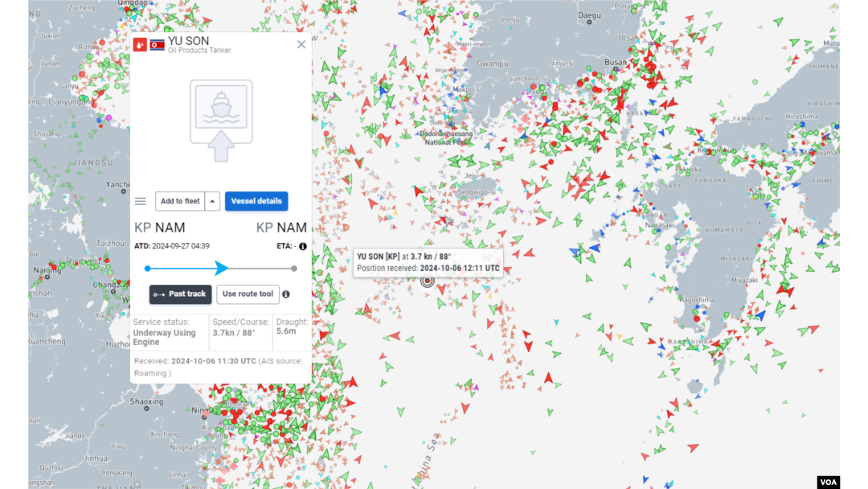Screen dimensions: 868x489
Task: Click info icon beside Use route tool
Action: (286, 294)
